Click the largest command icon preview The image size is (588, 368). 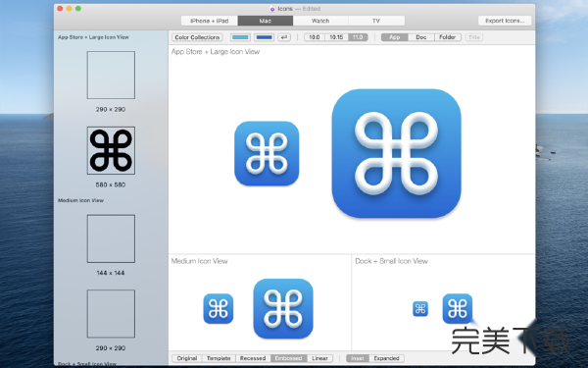point(396,153)
